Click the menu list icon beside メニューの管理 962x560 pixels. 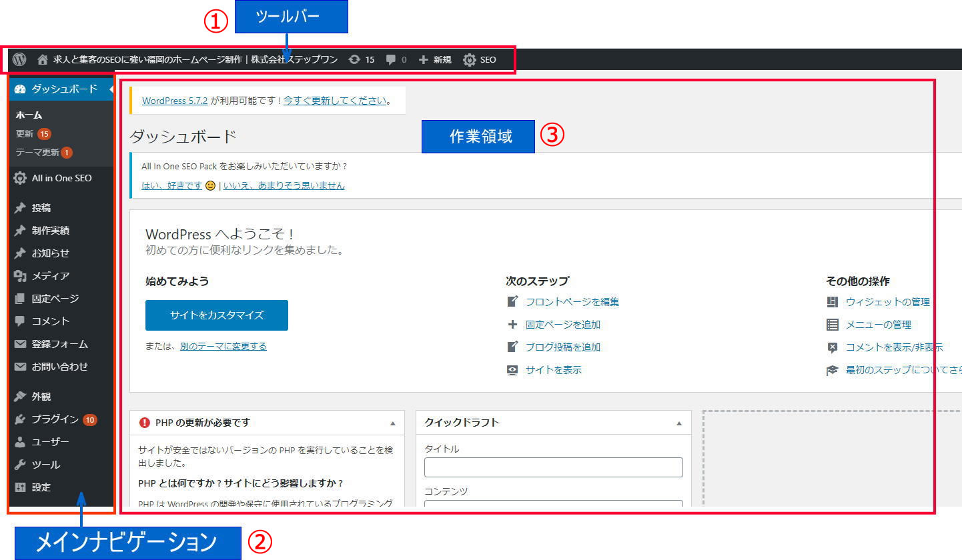click(832, 325)
